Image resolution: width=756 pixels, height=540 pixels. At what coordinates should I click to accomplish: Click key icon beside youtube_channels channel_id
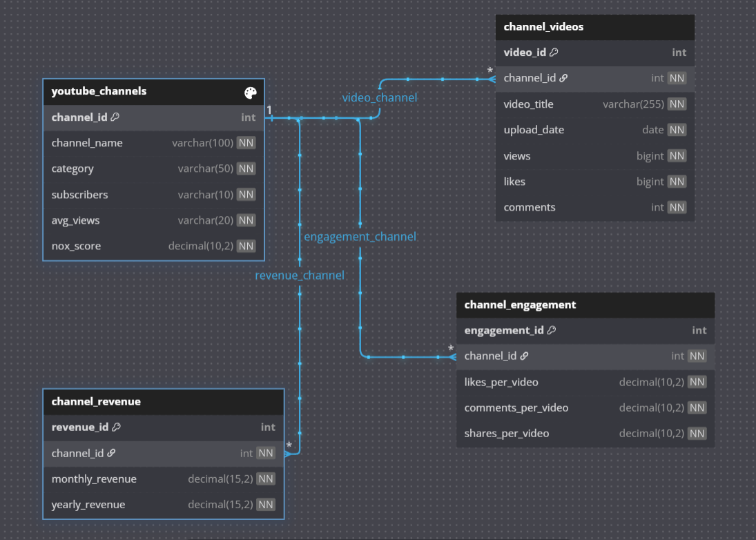115,117
